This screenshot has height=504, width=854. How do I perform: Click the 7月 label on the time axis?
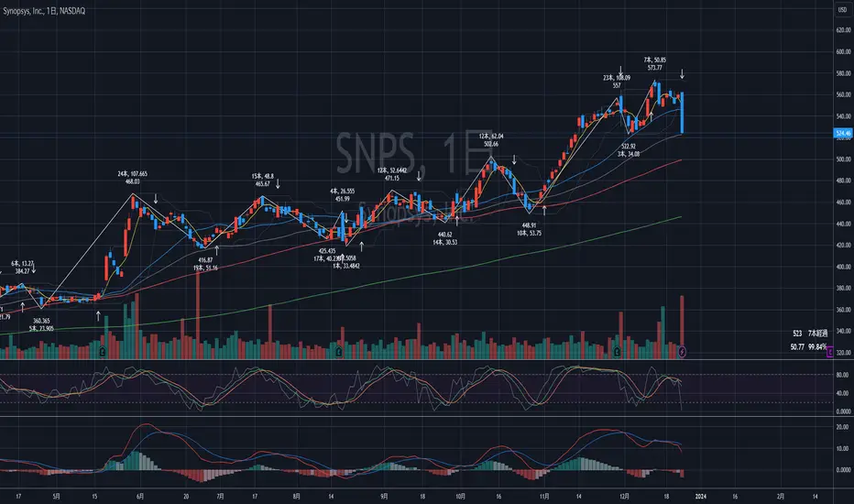220,497
